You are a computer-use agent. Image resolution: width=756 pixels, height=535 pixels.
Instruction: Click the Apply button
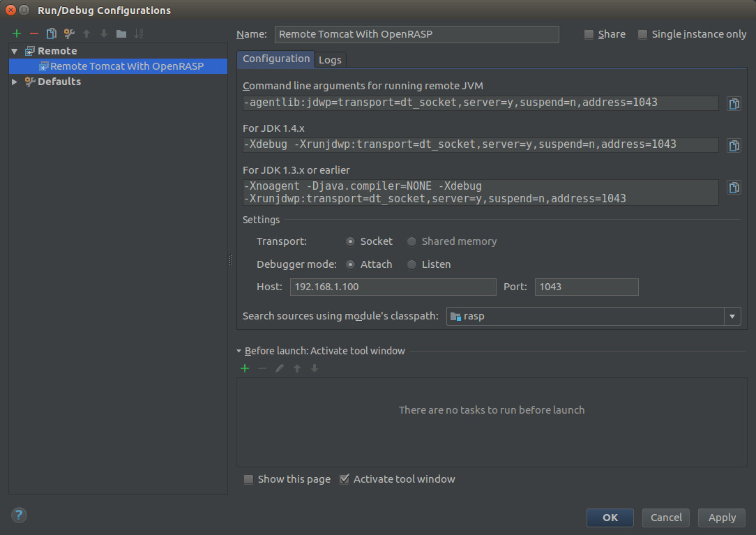coord(722,518)
